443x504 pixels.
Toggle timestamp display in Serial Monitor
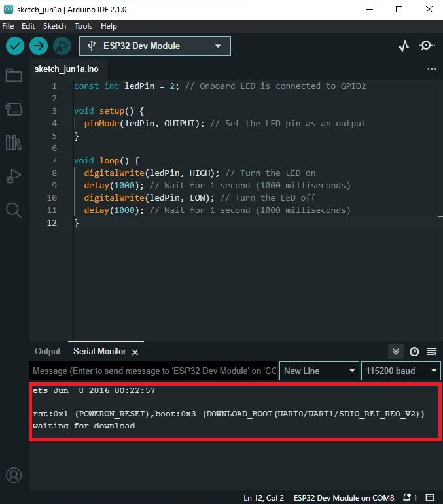414,352
